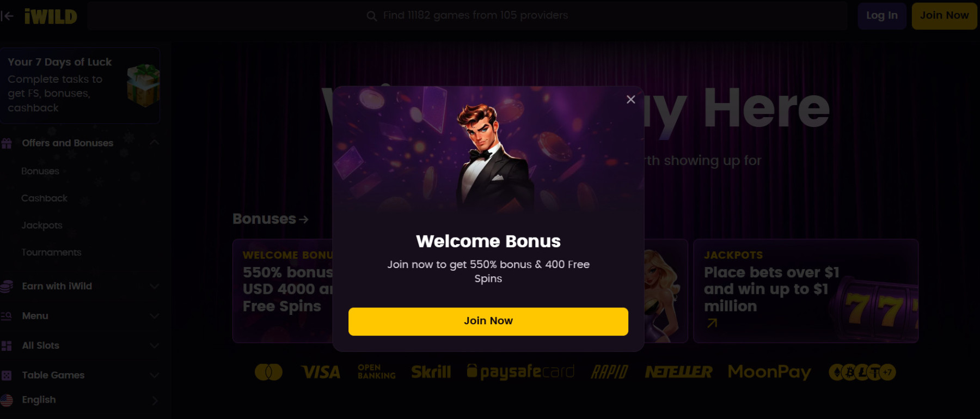This screenshot has height=419, width=980.
Task: Expand the Earn with iWild section
Action: (155, 286)
